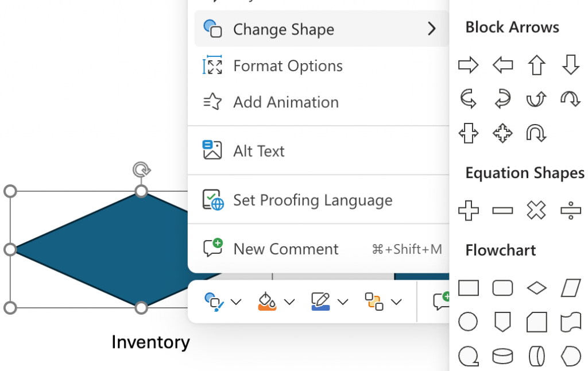Select the U-turn arrow shape
This screenshot has width=588, height=371.
pyautogui.click(x=536, y=133)
